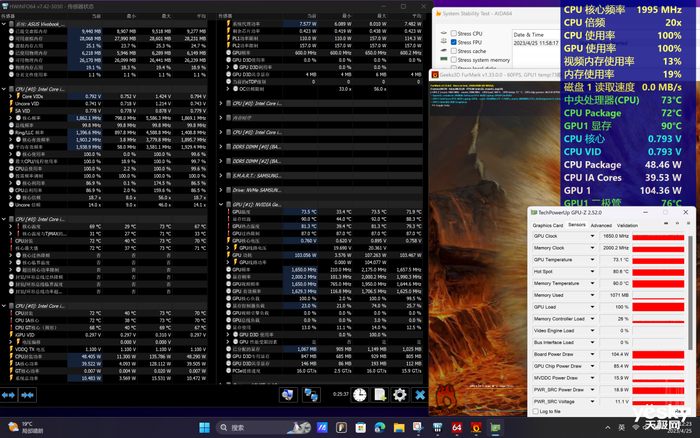Open the Validation tab in GPU-Z

(x=627, y=225)
